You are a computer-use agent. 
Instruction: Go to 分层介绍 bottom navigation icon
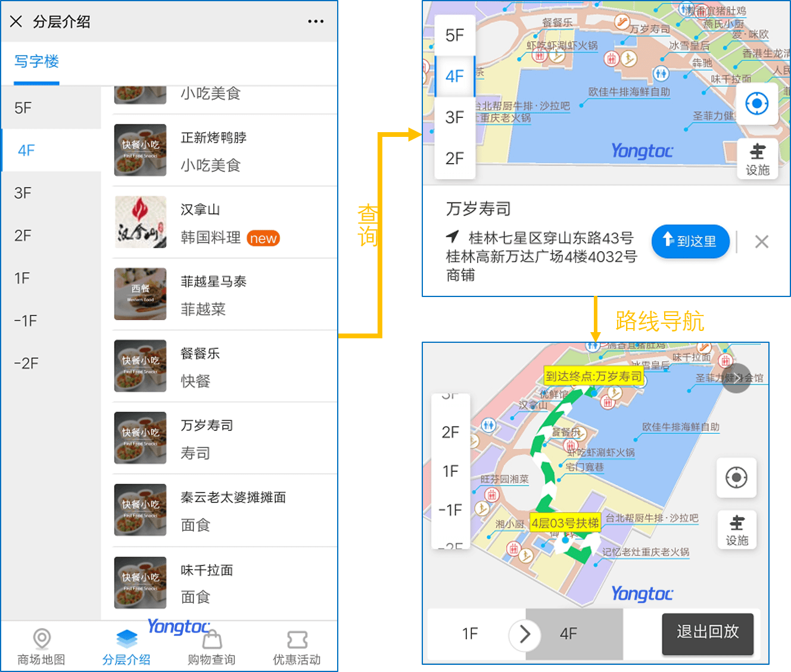pos(126,647)
